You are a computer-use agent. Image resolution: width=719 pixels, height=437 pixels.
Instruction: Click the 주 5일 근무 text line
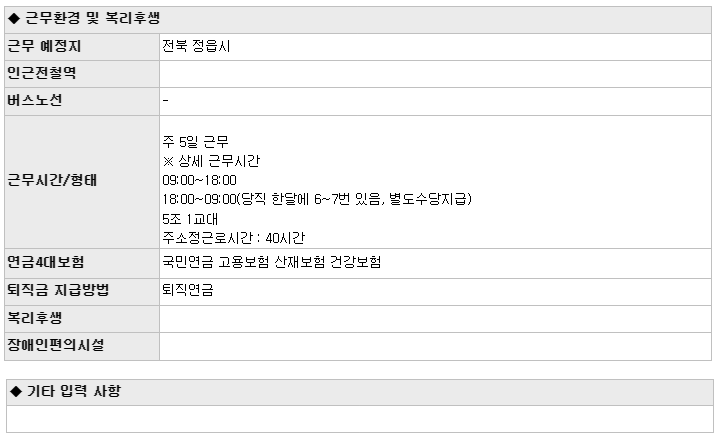coord(195,142)
